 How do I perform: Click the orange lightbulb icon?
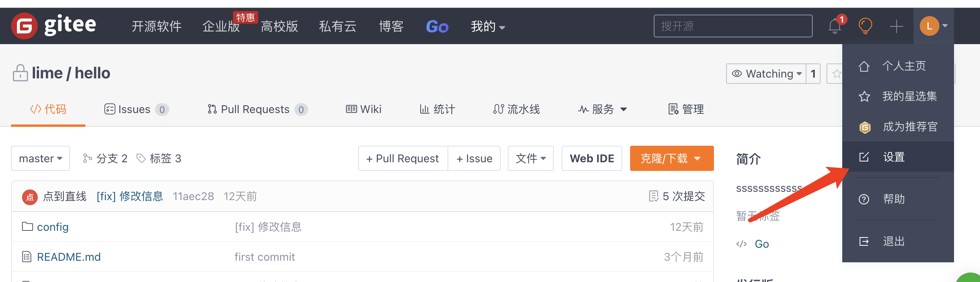point(865,26)
